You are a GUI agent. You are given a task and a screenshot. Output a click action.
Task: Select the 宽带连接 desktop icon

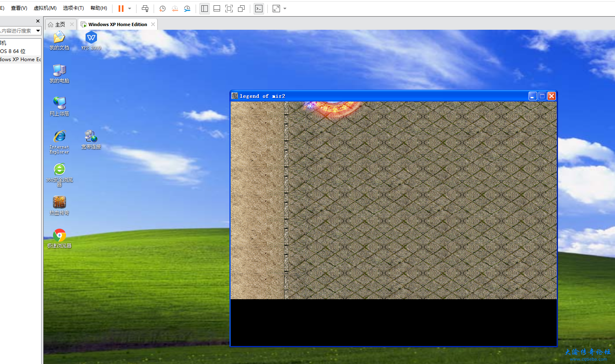(91, 140)
